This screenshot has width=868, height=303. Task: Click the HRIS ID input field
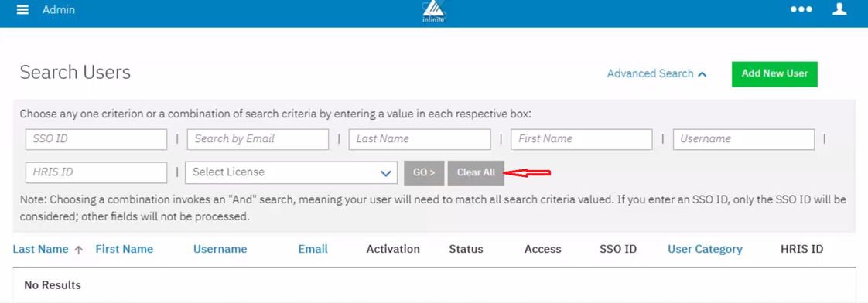tap(97, 172)
